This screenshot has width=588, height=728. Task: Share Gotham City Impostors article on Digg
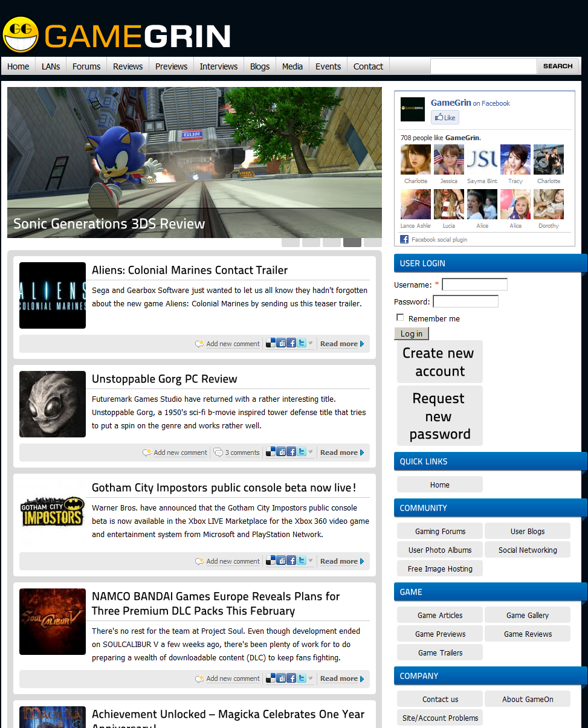(281, 561)
